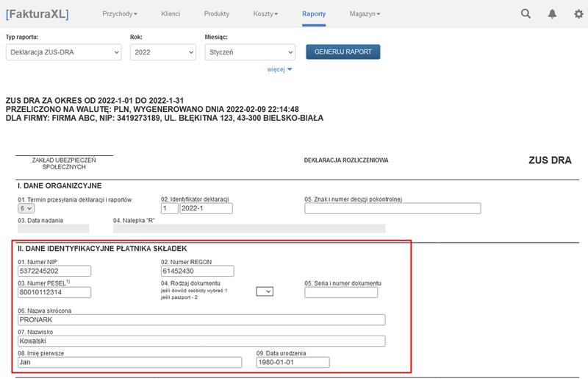Image resolution: width=588 pixels, height=379 pixels.
Task: Open the settings gear icon
Action: pyautogui.click(x=578, y=14)
